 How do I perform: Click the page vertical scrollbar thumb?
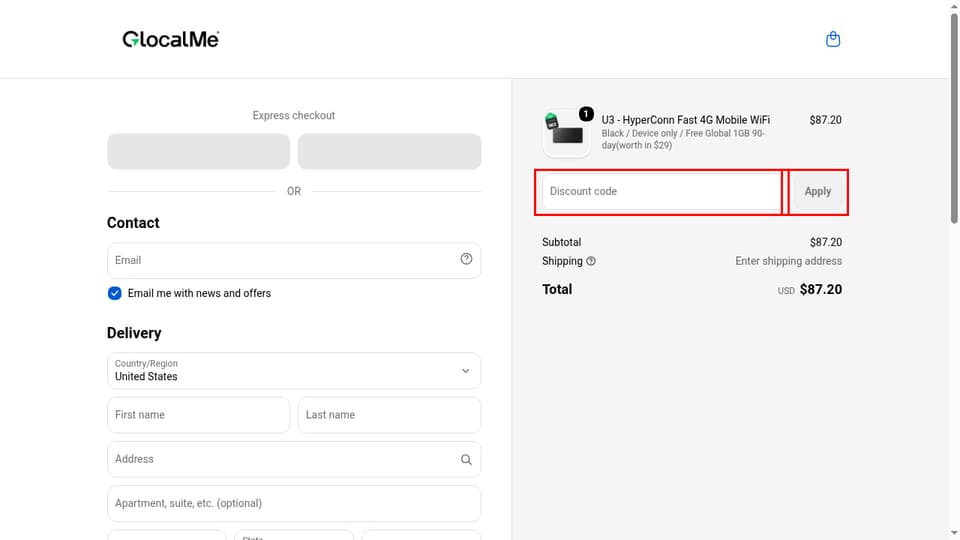pyautogui.click(x=954, y=116)
